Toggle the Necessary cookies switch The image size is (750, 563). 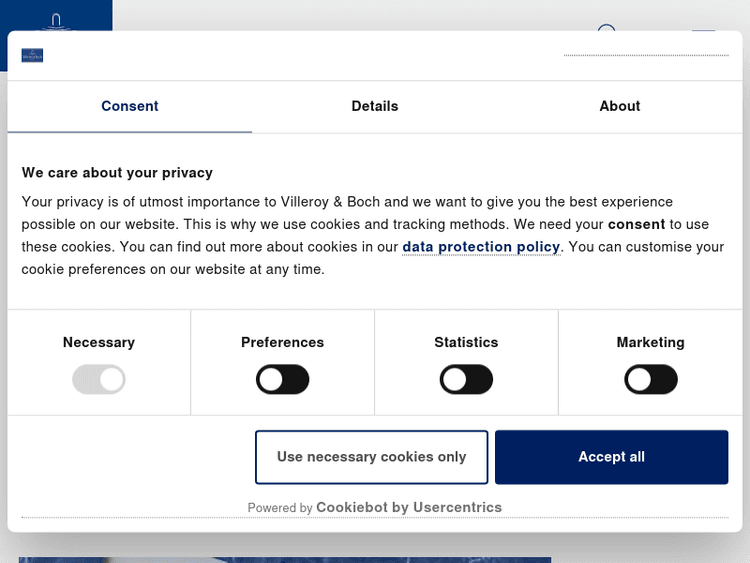pyautogui.click(x=99, y=379)
